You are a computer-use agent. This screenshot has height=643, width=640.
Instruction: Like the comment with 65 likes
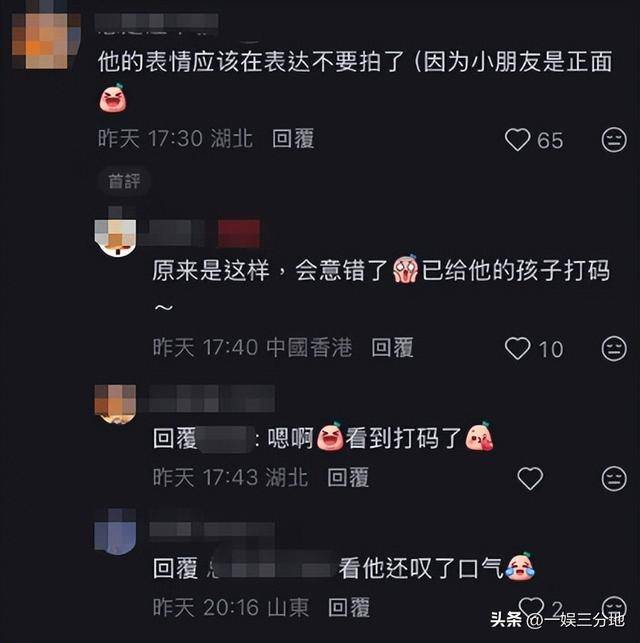(x=517, y=139)
